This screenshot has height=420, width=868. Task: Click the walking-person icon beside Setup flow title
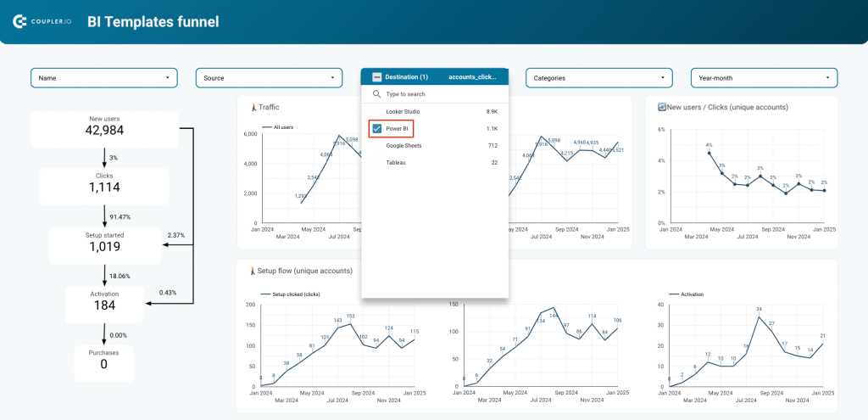click(253, 271)
